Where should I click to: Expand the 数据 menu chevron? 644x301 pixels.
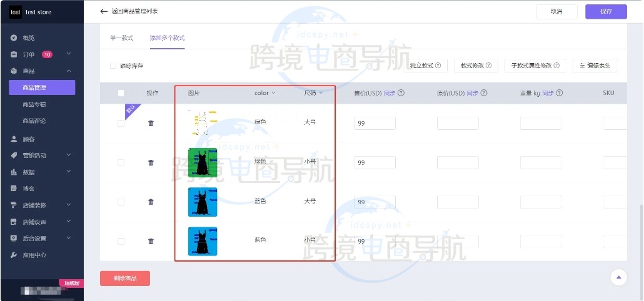[69, 172]
